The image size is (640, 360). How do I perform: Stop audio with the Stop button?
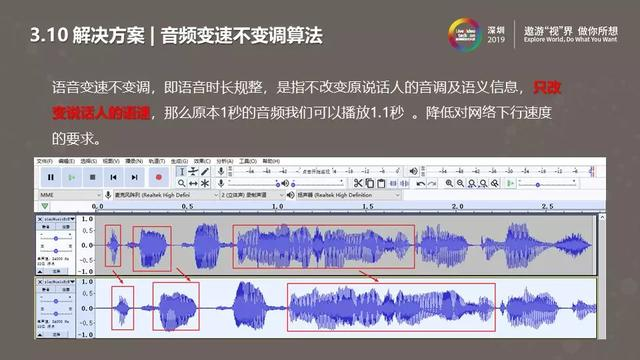(92, 177)
